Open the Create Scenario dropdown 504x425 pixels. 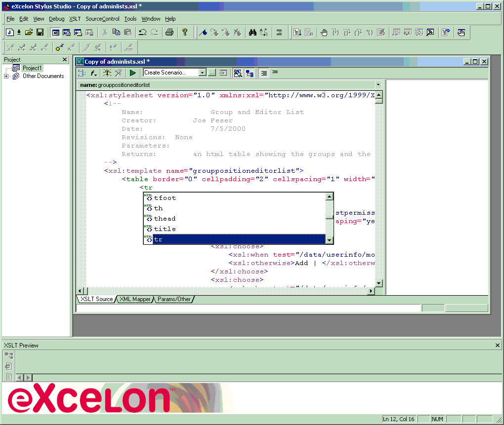coord(202,73)
